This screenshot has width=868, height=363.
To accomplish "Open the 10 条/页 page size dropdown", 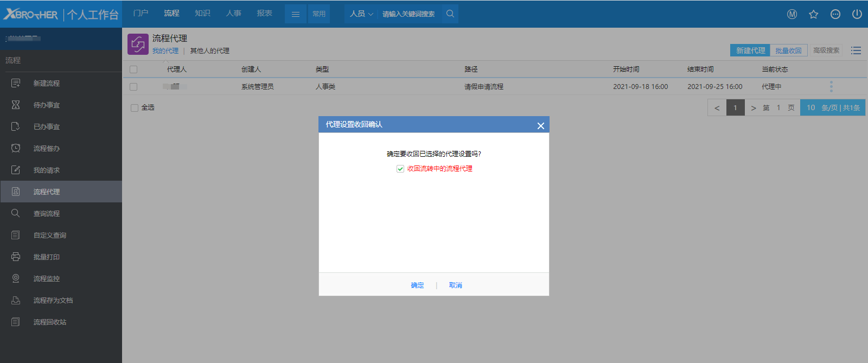I will point(832,108).
